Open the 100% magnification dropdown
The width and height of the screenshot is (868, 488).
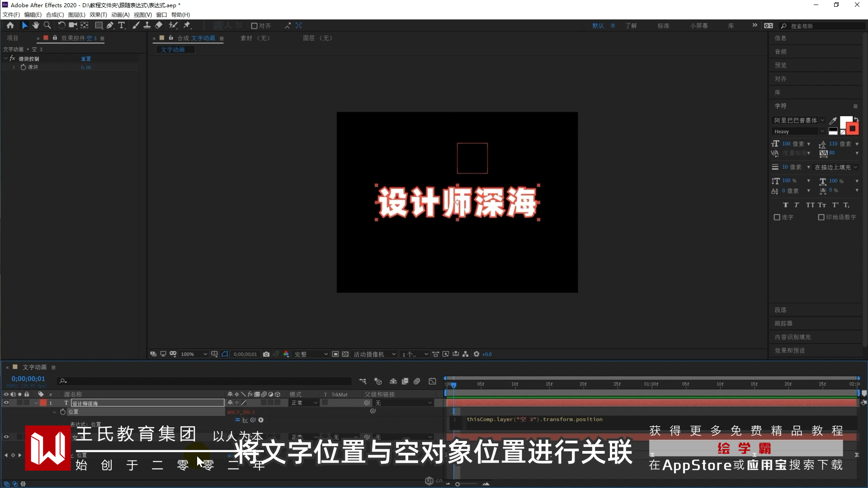(x=194, y=354)
